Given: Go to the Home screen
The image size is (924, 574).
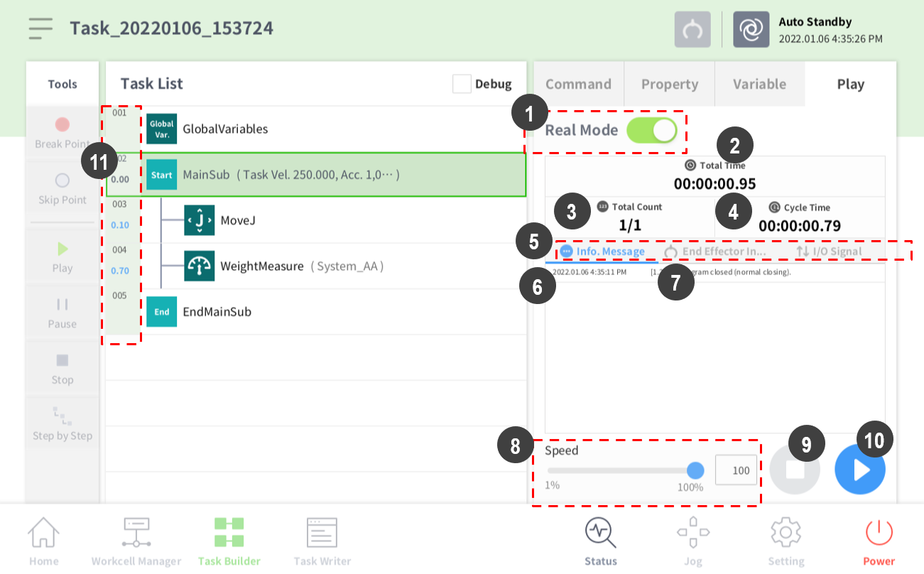Looking at the screenshot, I should pos(43,541).
